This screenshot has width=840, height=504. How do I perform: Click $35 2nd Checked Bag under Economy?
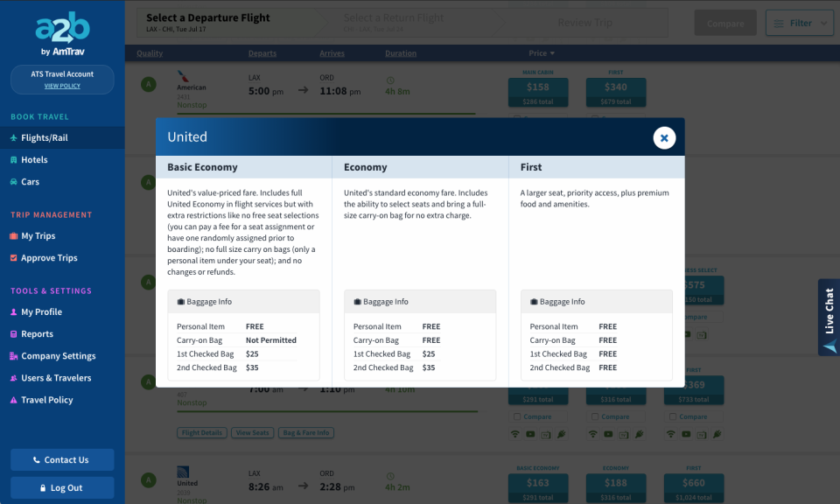[429, 367]
